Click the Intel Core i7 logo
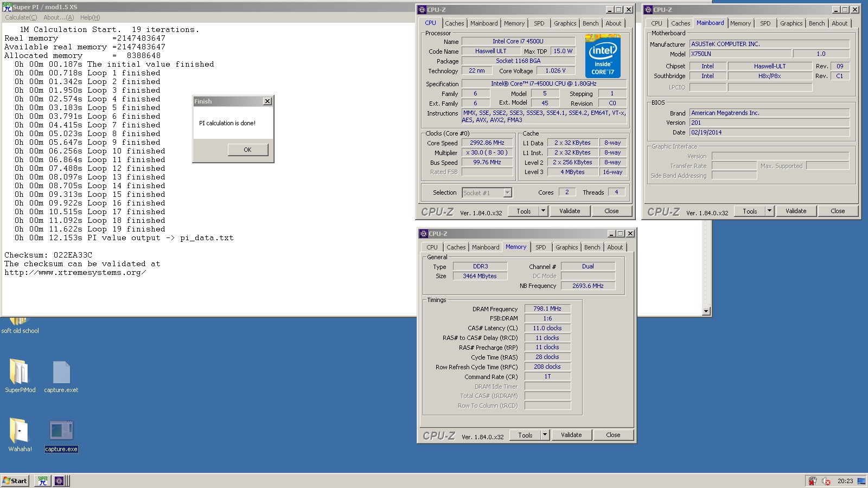Image resolution: width=868 pixels, height=488 pixels. 603,56
